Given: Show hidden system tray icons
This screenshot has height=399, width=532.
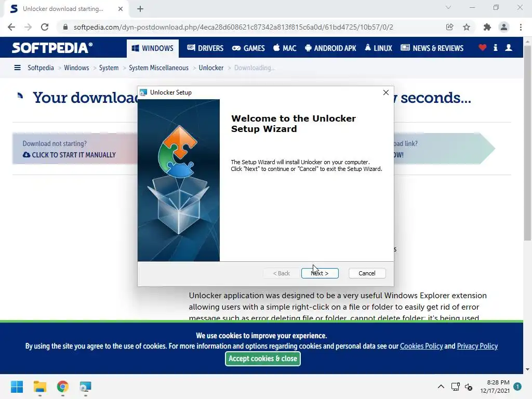Looking at the screenshot, I should [441, 387].
